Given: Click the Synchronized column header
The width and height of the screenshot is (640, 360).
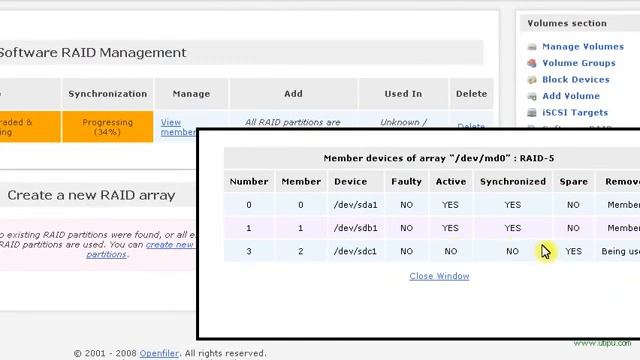Looking at the screenshot, I should coord(513,182).
